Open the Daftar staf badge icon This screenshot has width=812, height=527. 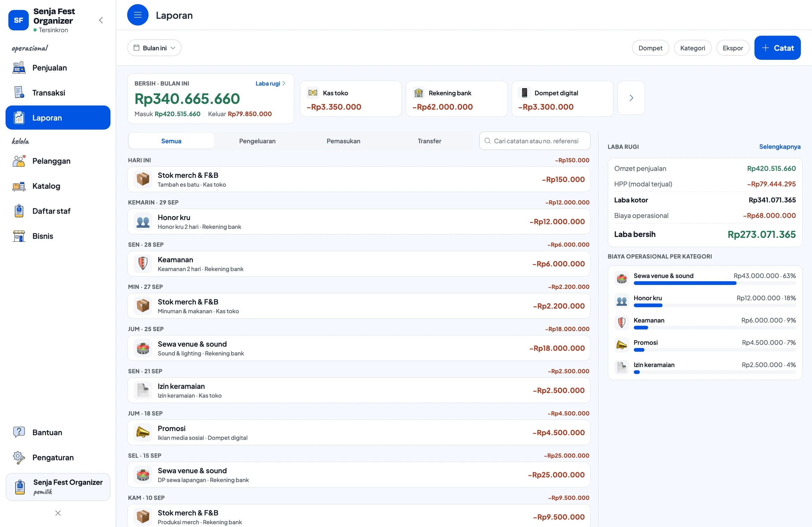19,211
